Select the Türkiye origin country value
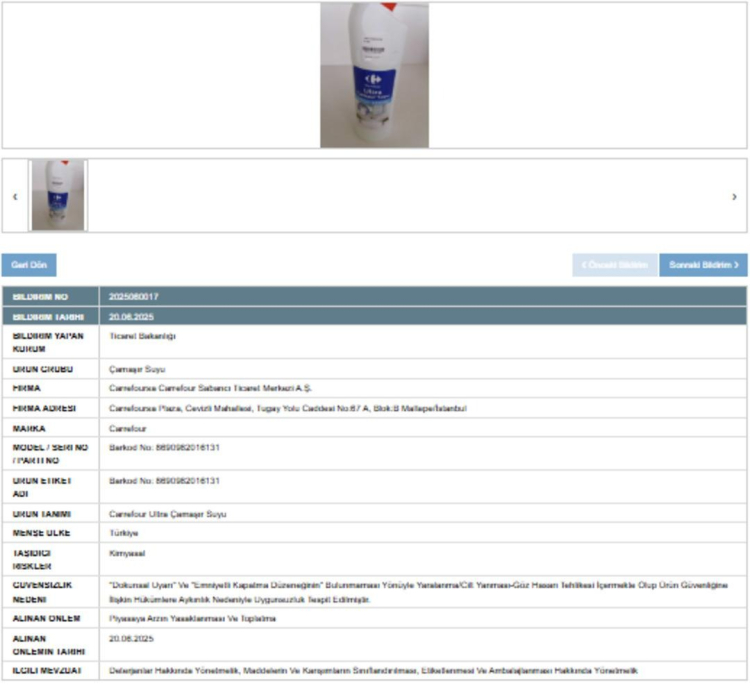The height and width of the screenshot is (688, 750). point(123,534)
